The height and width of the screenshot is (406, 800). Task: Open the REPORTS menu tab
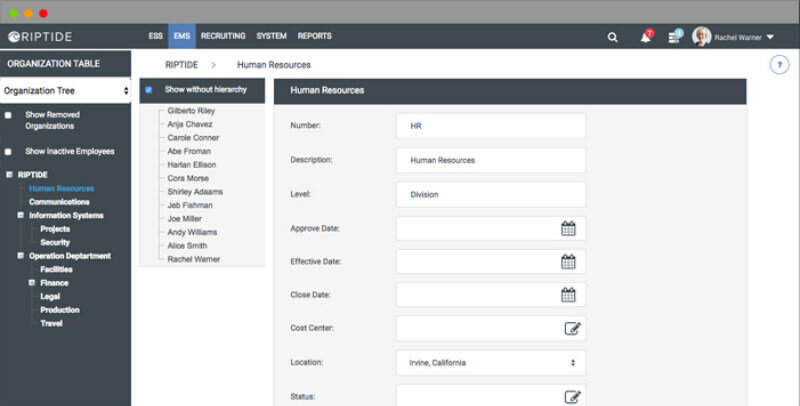tap(314, 36)
